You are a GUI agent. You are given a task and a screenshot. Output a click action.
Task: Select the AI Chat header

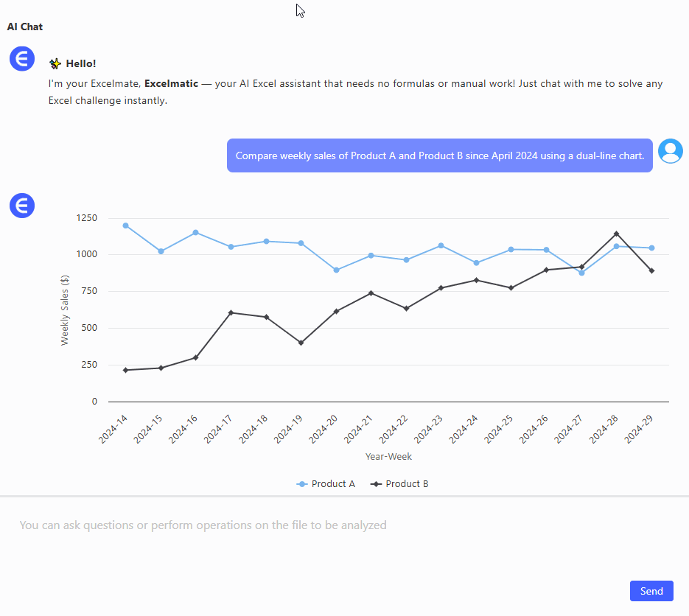pyautogui.click(x=24, y=27)
